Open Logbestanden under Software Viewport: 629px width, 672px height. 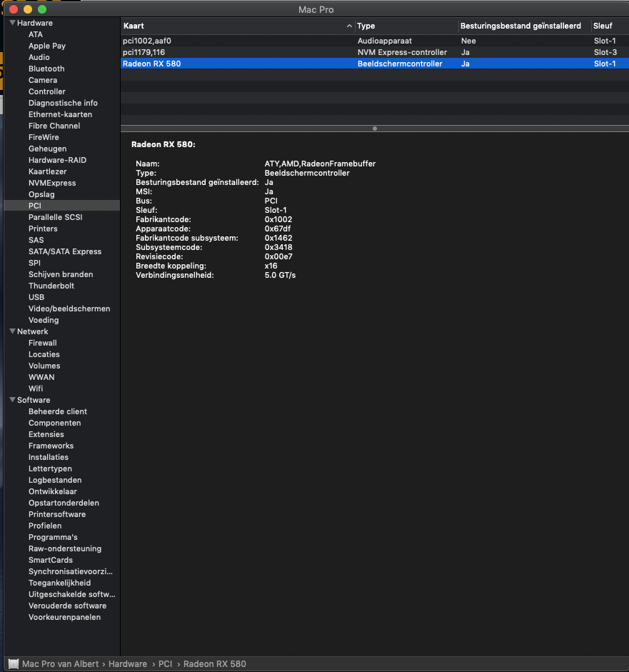pos(55,480)
